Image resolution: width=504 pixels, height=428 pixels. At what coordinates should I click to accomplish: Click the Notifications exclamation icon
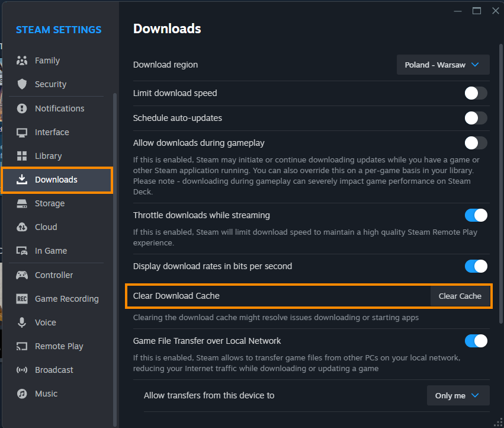(x=22, y=108)
